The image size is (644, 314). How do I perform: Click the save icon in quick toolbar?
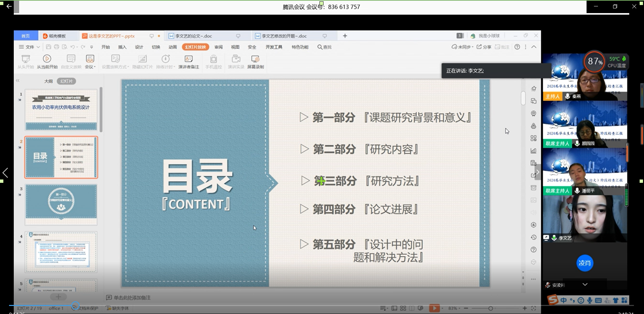pos(48,47)
